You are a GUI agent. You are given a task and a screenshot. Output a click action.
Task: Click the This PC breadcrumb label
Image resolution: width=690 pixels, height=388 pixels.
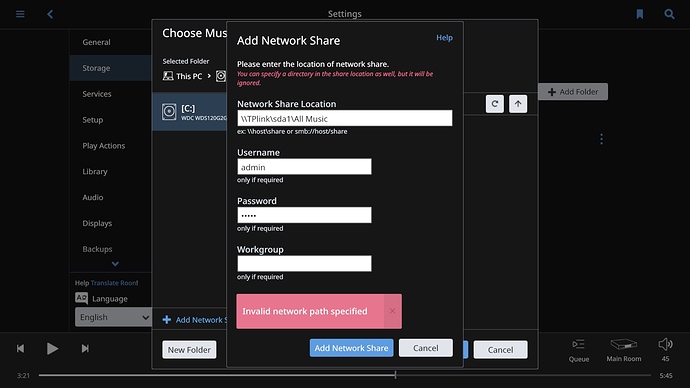click(189, 76)
